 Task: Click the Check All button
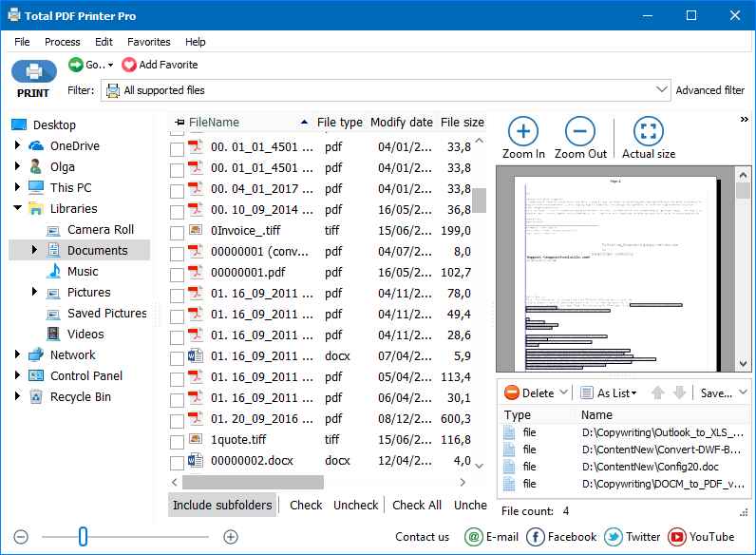pyautogui.click(x=416, y=505)
